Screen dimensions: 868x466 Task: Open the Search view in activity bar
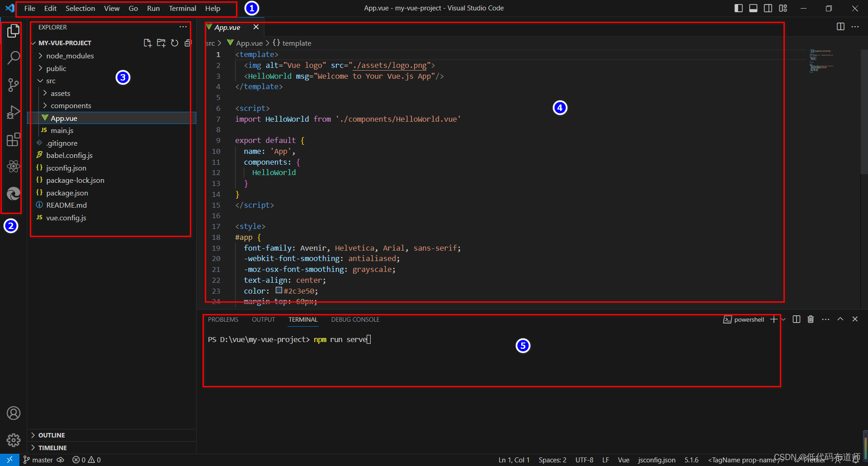tap(13, 57)
